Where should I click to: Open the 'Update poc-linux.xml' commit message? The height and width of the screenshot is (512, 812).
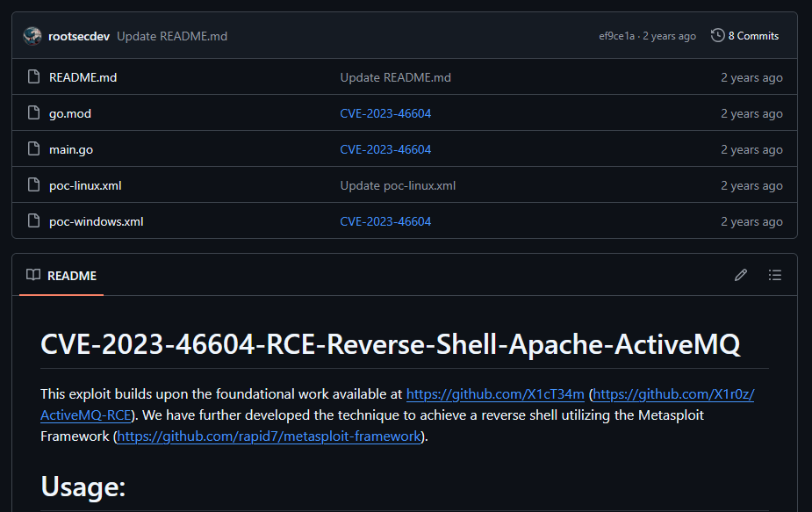pyautogui.click(x=398, y=185)
